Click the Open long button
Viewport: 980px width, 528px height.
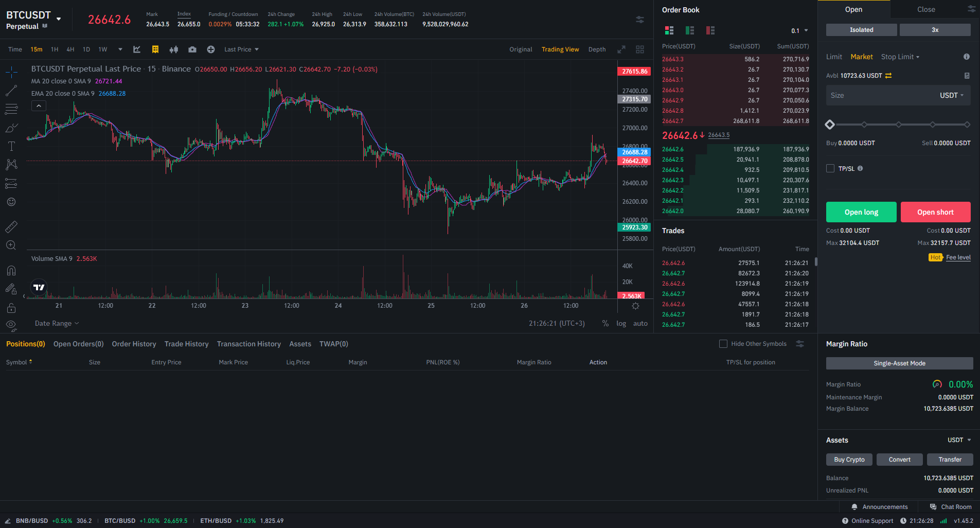[861, 212]
